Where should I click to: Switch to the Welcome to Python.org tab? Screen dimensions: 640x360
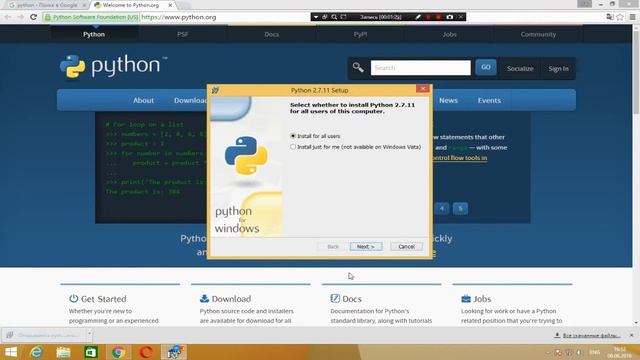click(131, 5)
